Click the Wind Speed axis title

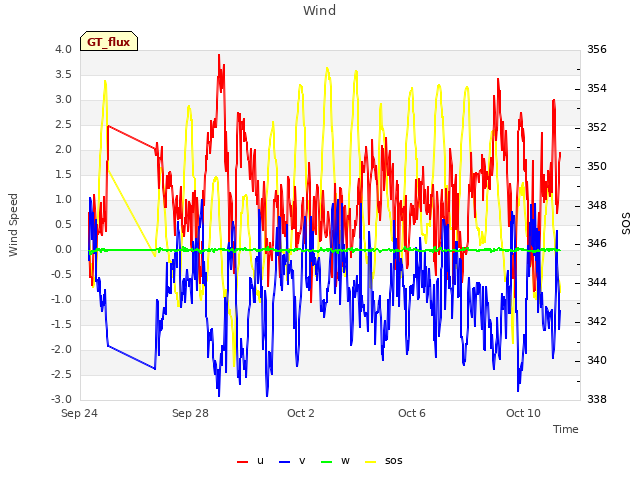click(13, 225)
